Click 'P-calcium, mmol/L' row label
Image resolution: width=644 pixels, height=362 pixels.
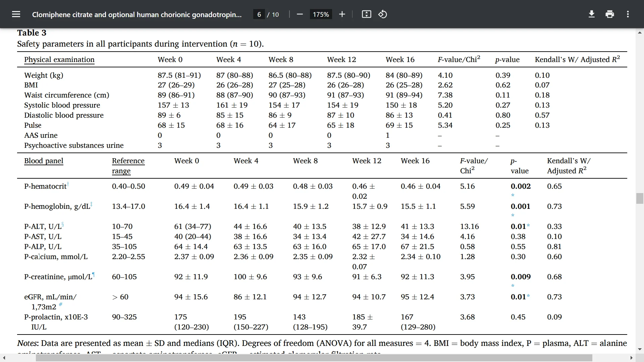(x=56, y=257)
